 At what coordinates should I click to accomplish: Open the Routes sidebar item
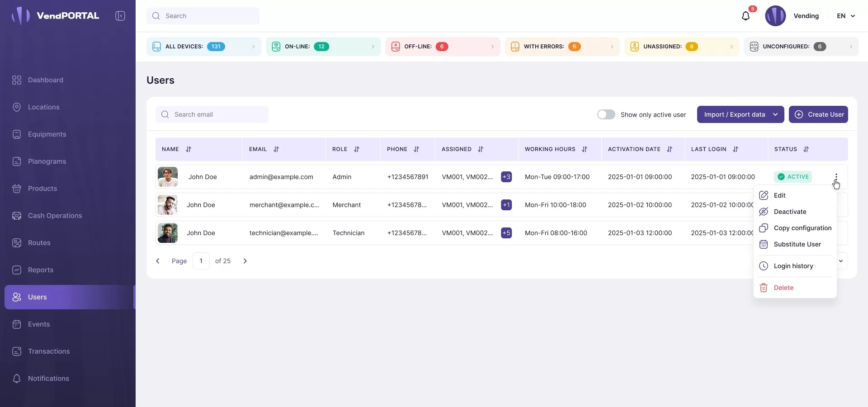[x=39, y=243]
